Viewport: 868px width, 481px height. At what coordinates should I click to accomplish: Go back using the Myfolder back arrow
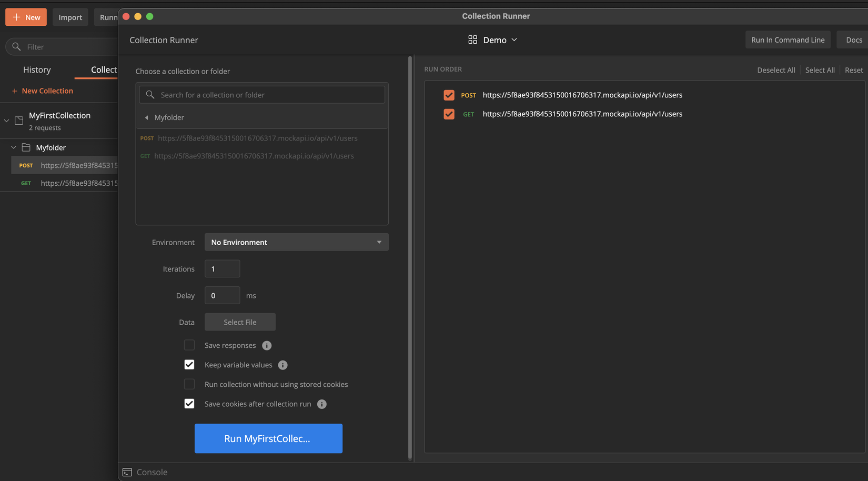coord(147,117)
